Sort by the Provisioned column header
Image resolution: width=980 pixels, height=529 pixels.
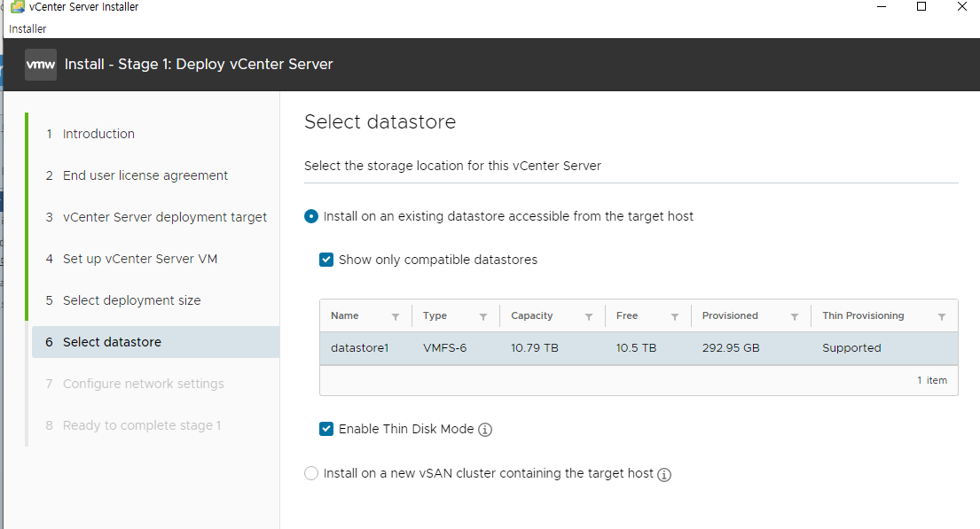(x=730, y=315)
